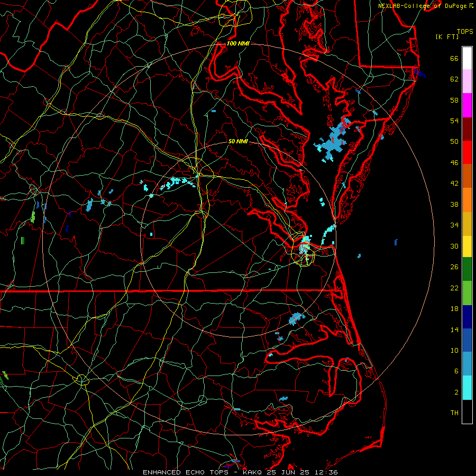This screenshot has height=476, width=476.
Task: Click the "42" legend value
Action: pyautogui.click(x=454, y=183)
